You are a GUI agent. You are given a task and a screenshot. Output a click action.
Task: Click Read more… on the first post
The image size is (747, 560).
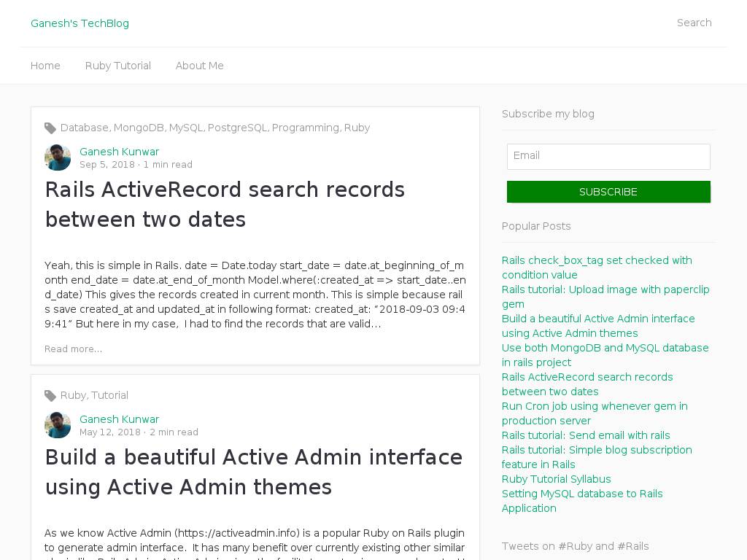pyautogui.click(x=73, y=349)
